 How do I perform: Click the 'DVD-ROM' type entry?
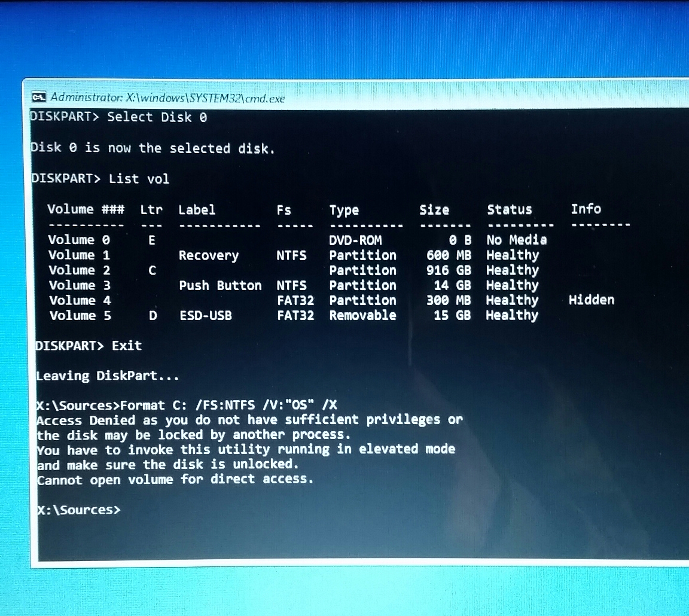(x=355, y=240)
